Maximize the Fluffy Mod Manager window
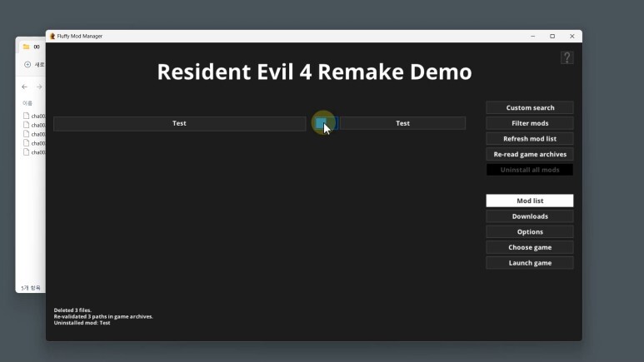644x362 pixels. [552, 36]
